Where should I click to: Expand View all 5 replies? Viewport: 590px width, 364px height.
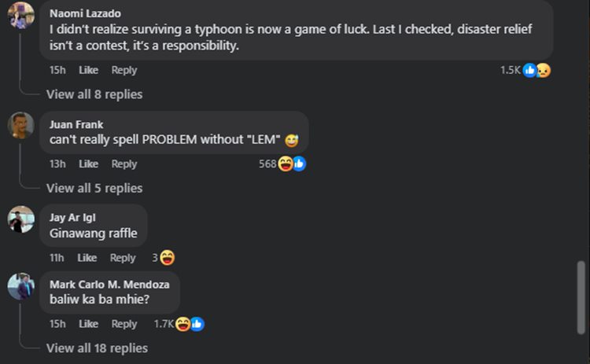coord(94,188)
